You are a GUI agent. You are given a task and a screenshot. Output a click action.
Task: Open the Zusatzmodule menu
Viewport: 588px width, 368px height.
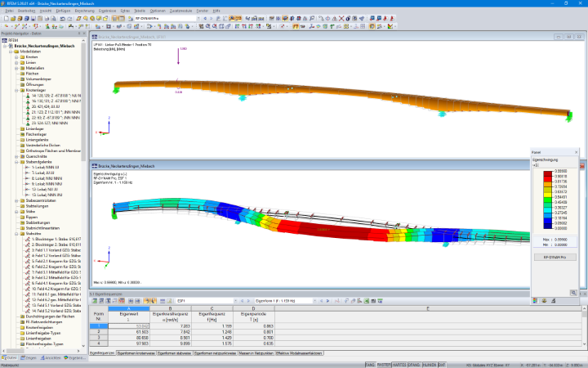[180, 11]
